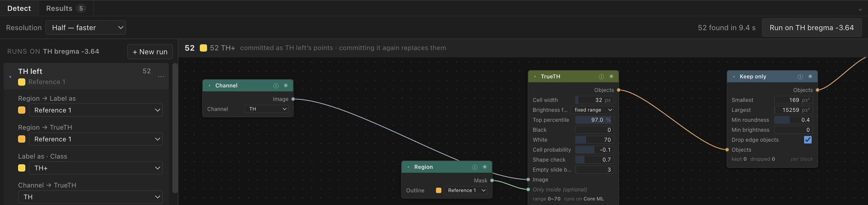Adjust the Cell width slider
The height and width of the screenshot is (205, 868).
(x=595, y=100)
